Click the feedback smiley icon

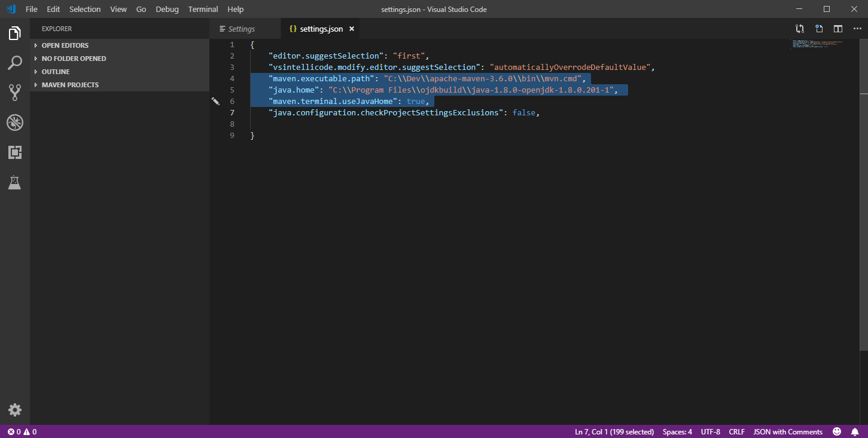pos(837,431)
